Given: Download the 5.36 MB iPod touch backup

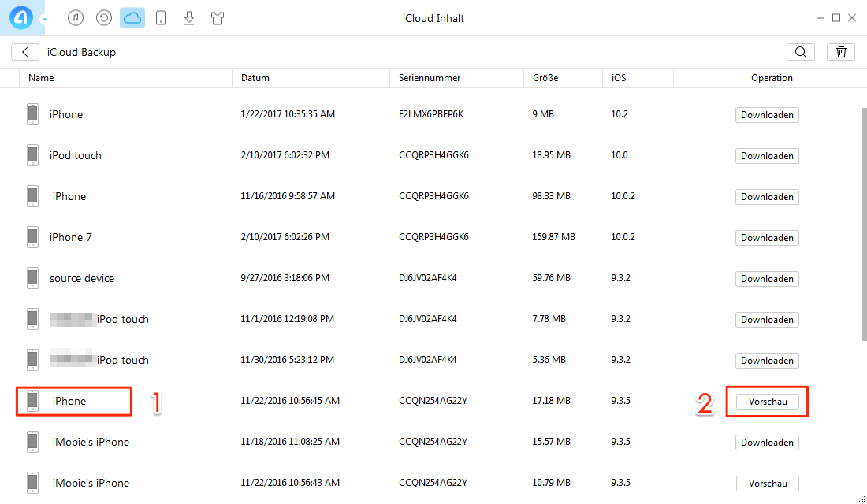Looking at the screenshot, I should click(x=767, y=361).
